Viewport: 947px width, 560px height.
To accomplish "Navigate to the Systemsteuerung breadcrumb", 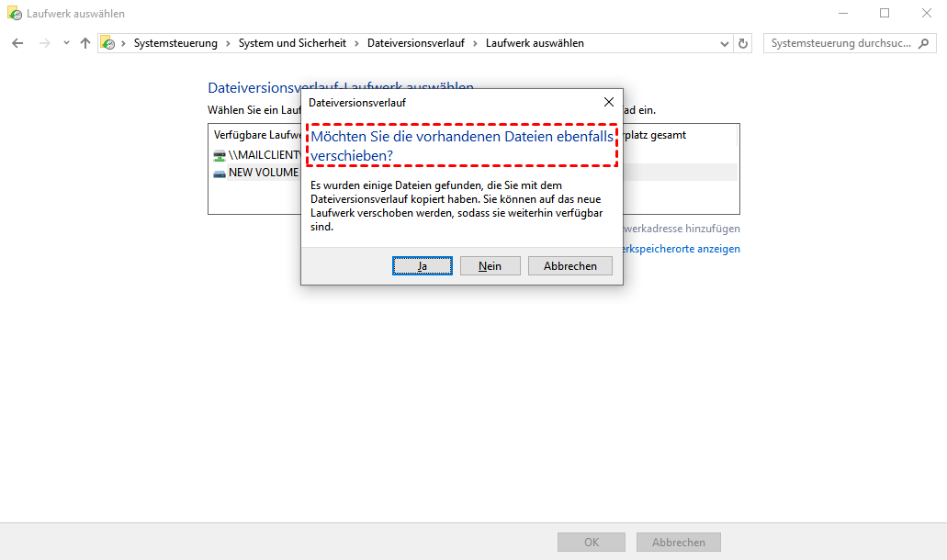I will 175,43.
